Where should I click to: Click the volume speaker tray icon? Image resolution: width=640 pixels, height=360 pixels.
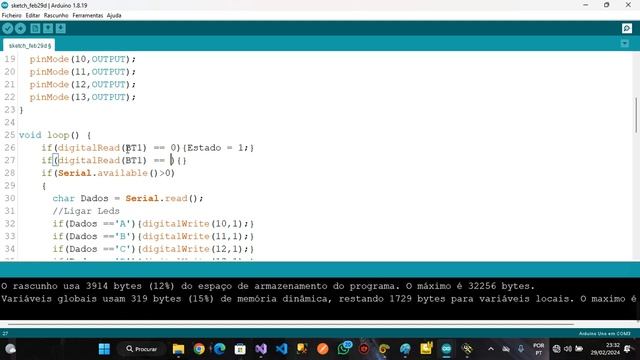click(568, 349)
